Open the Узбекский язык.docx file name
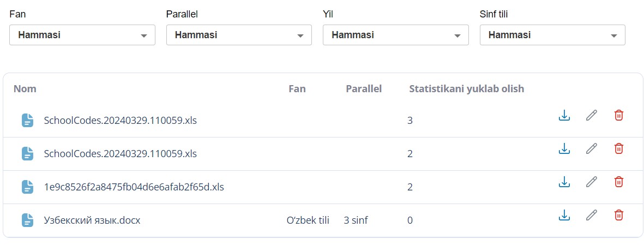This screenshot has height=245, width=644. pos(92,220)
